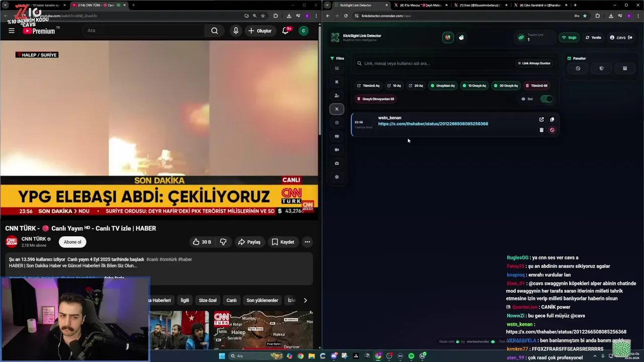The height and width of the screenshot is (362, 644).
Task: Open the archive panel under Paneller
Action: click(x=625, y=68)
